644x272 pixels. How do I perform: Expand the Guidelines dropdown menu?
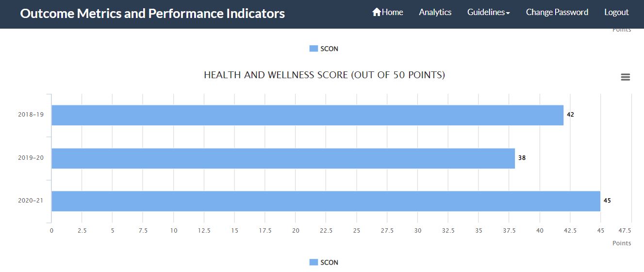(x=486, y=12)
